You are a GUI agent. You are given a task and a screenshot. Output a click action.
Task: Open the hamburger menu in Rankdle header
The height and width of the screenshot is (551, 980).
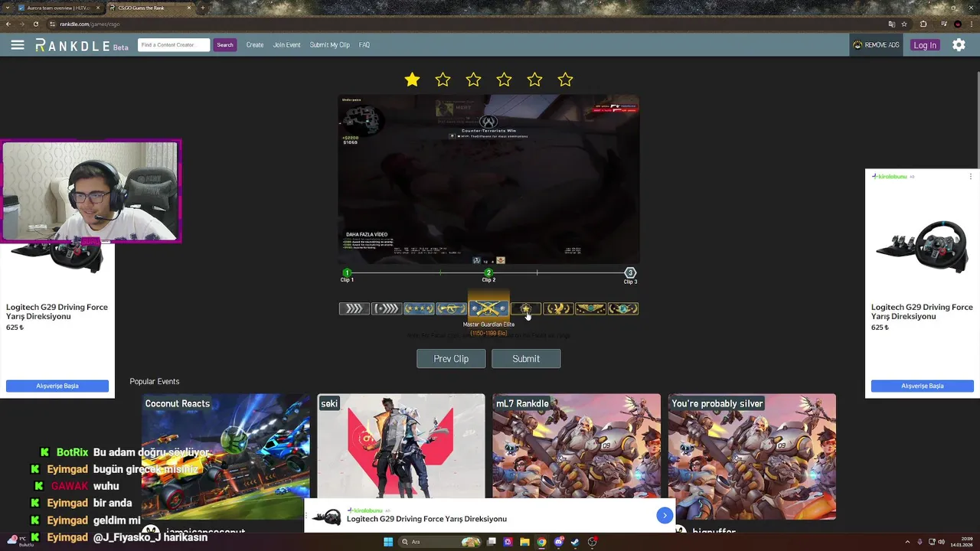18,45
